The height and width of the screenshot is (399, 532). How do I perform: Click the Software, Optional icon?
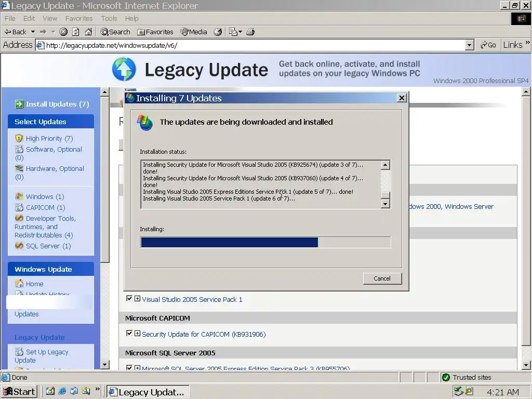[19, 149]
